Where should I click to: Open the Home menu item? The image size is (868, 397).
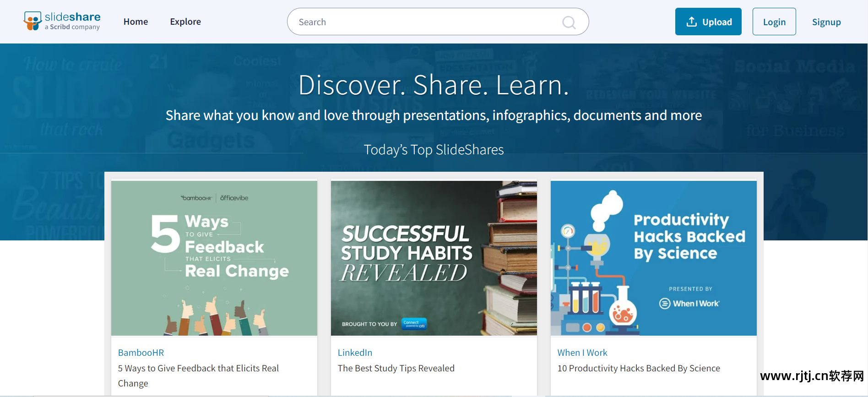tap(136, 22)
